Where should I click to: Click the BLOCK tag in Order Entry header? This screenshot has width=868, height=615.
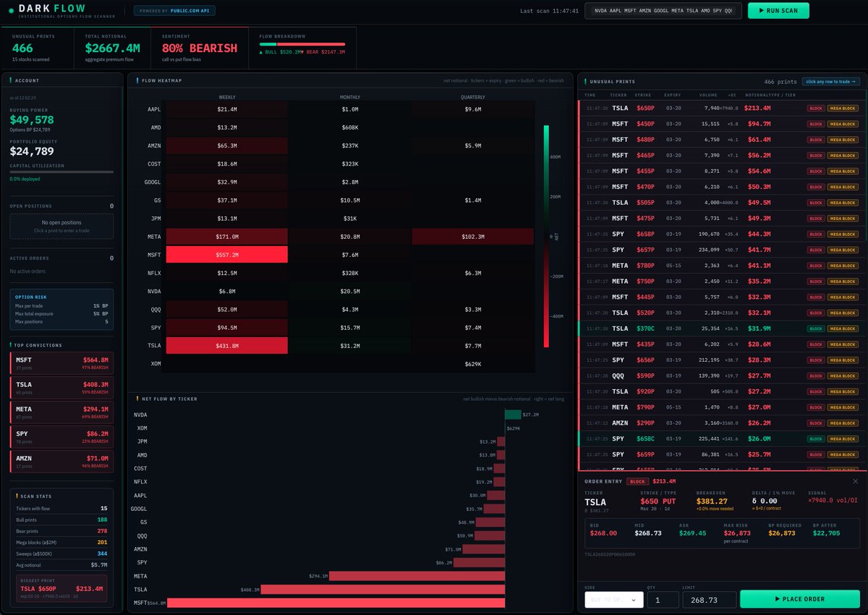(x=637, y=481)
